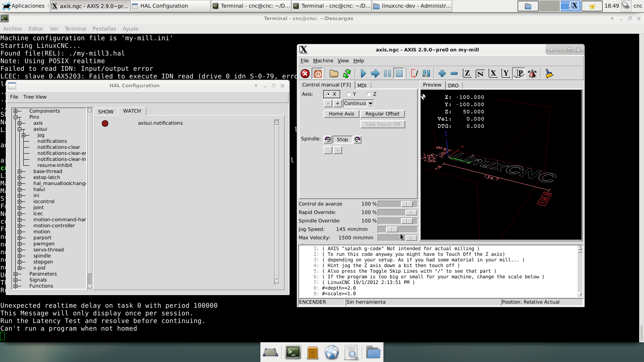Expand the Parameters tree node

point(16,274)
